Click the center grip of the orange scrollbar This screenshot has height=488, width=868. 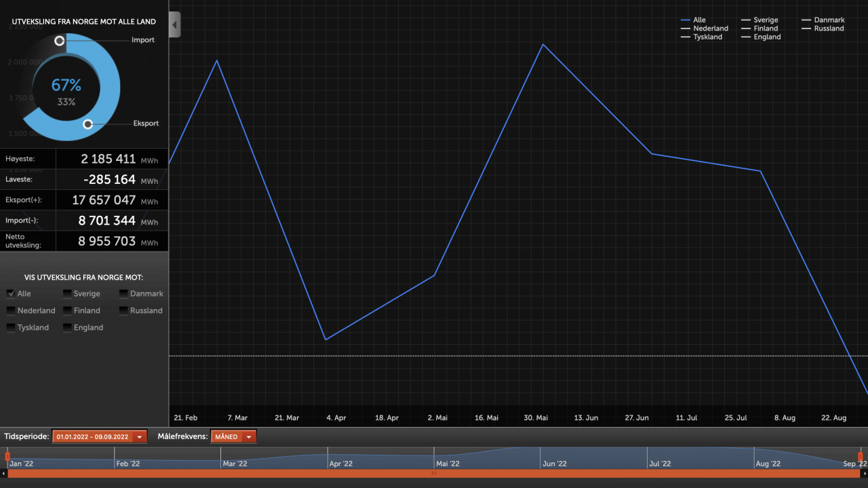click(x=434, y=473)
